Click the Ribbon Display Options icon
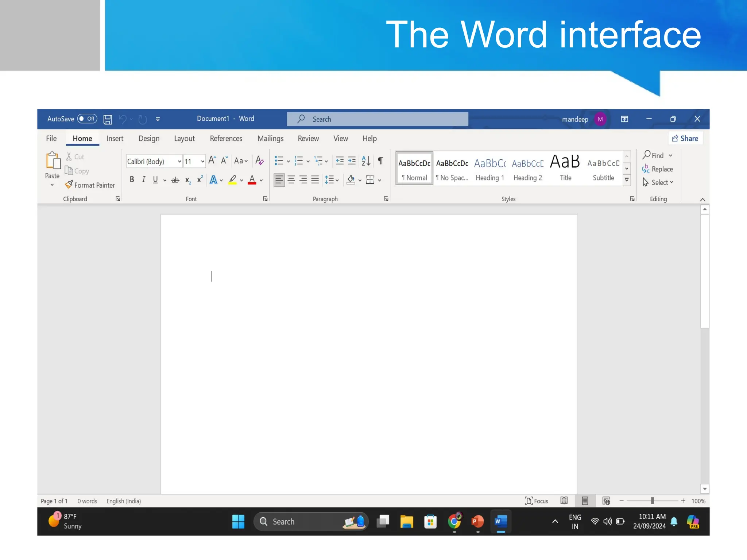Screen dimensions: 747x560 point(624,119)
